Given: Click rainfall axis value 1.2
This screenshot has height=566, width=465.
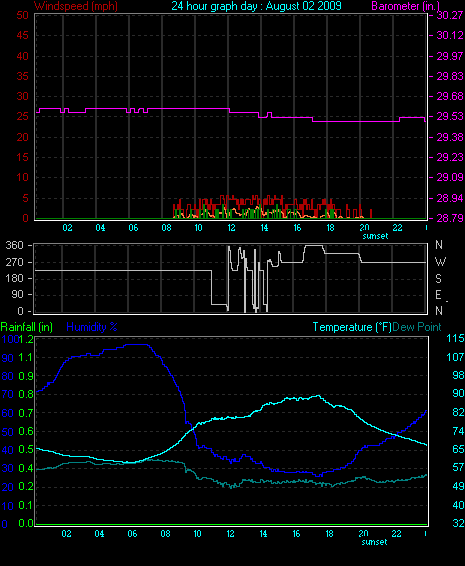Looking at the screenshot, I should coord(26,339).
